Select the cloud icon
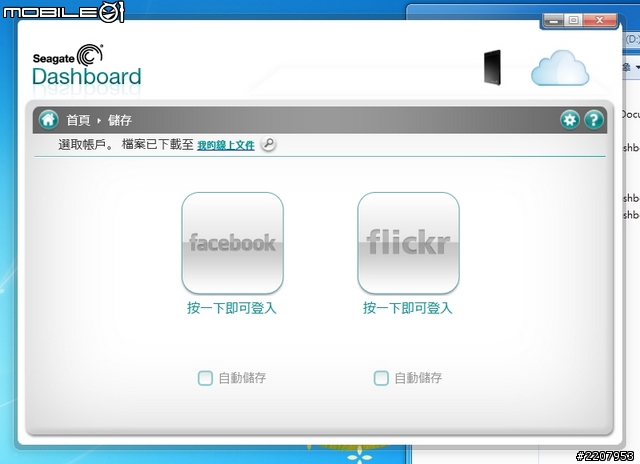 (x=560, y=68)
